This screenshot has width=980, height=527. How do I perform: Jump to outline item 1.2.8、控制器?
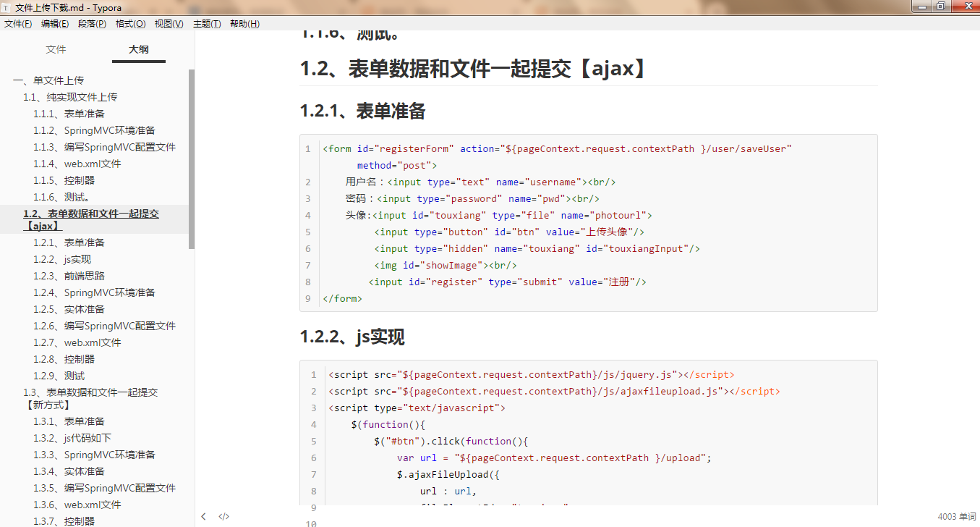(x=64, y=359)
